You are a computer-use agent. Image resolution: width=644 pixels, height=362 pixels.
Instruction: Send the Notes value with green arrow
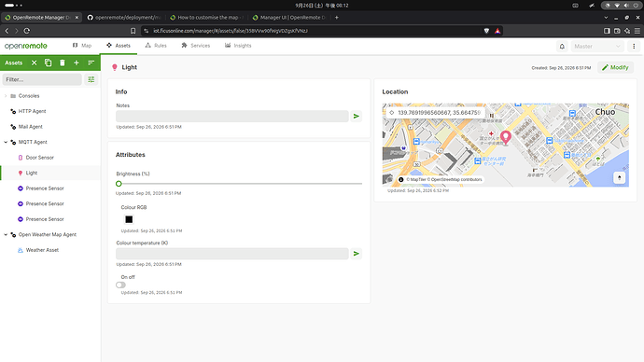point(357,116)
